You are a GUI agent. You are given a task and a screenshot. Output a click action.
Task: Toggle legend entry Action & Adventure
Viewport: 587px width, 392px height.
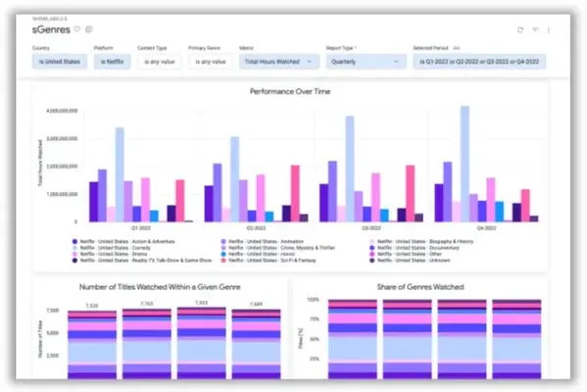(x=123, y=241)
